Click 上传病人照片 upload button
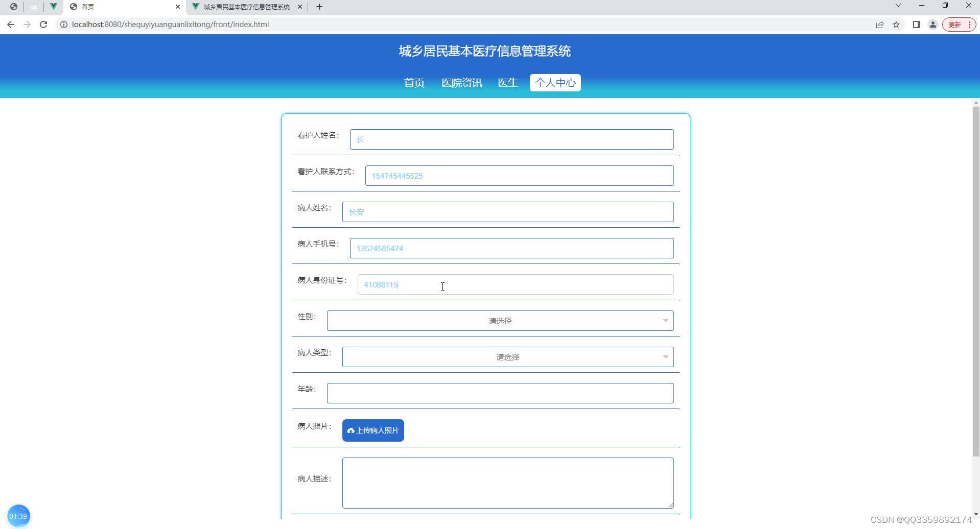 [x=373, y=430]
